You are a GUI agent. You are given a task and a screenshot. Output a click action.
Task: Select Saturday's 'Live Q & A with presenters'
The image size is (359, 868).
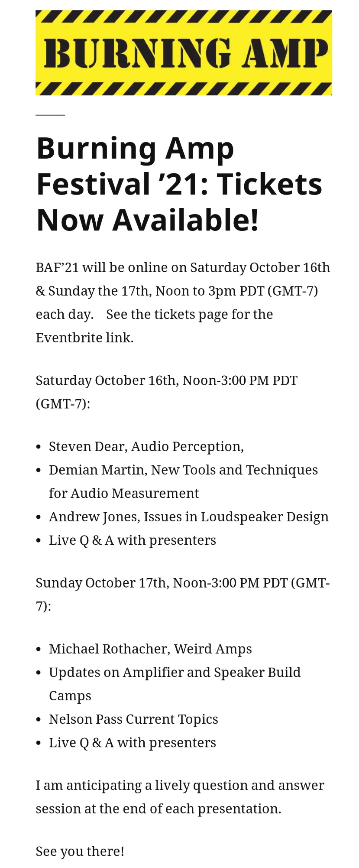click(132, 540)
